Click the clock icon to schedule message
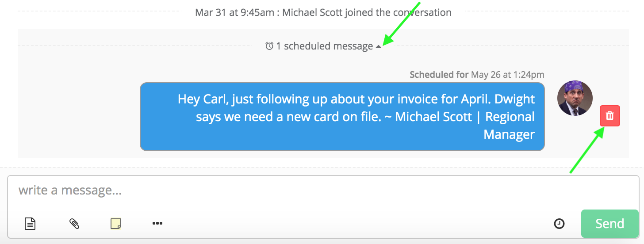644x244 pixels. point(559,224)
